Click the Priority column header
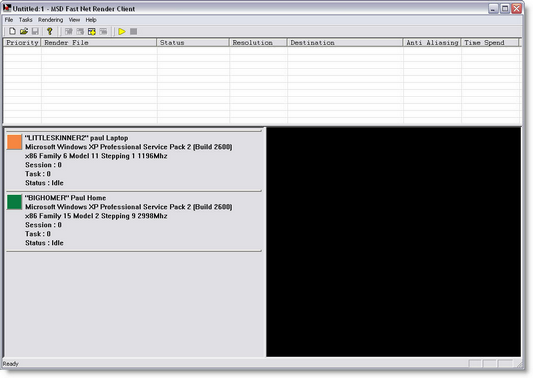The width and height of the screenshot is (533, 378). click(x=22, y=42)
